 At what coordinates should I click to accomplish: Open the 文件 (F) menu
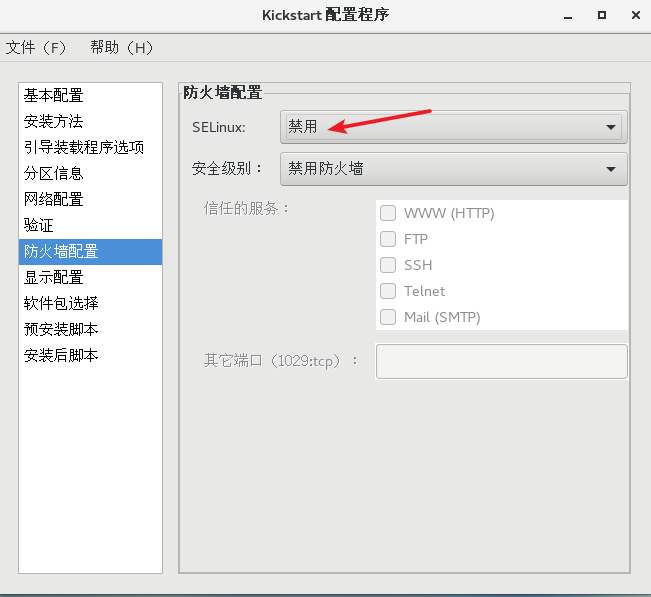point(36,48)
